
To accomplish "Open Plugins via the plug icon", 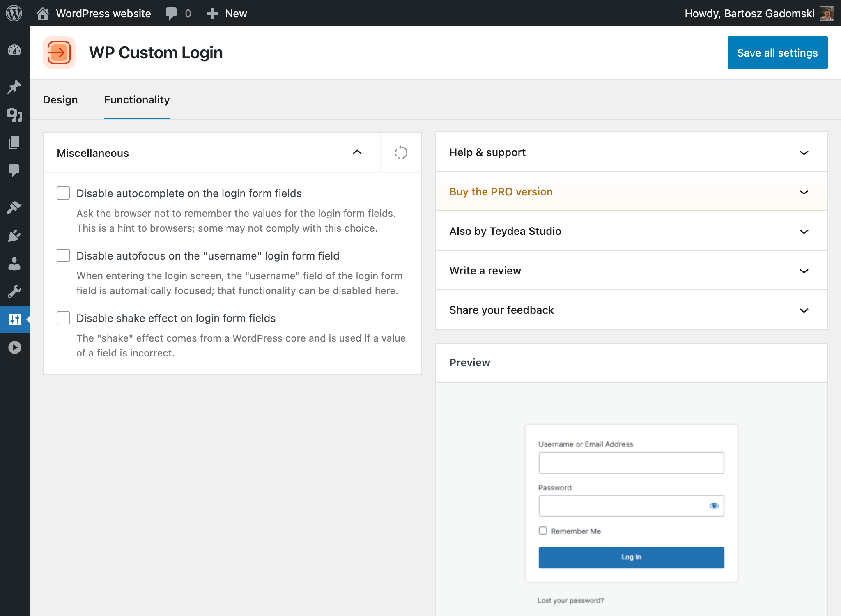I will (15, 235).
